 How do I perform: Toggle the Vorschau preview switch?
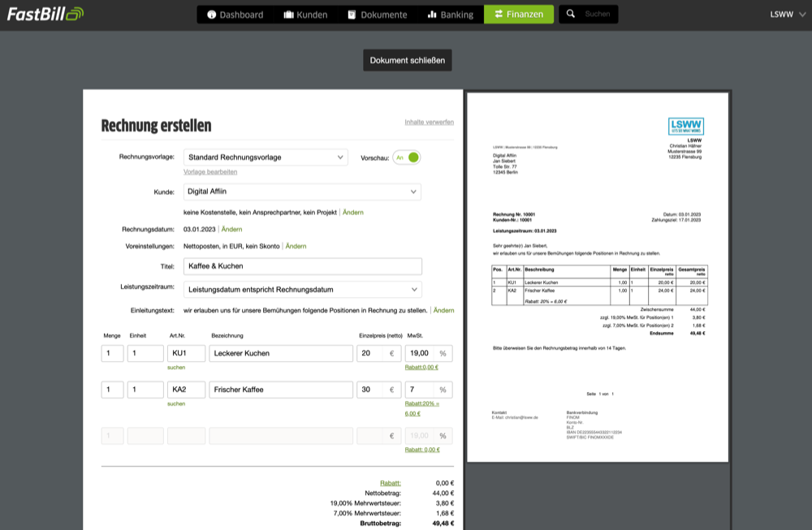point(407,157)
